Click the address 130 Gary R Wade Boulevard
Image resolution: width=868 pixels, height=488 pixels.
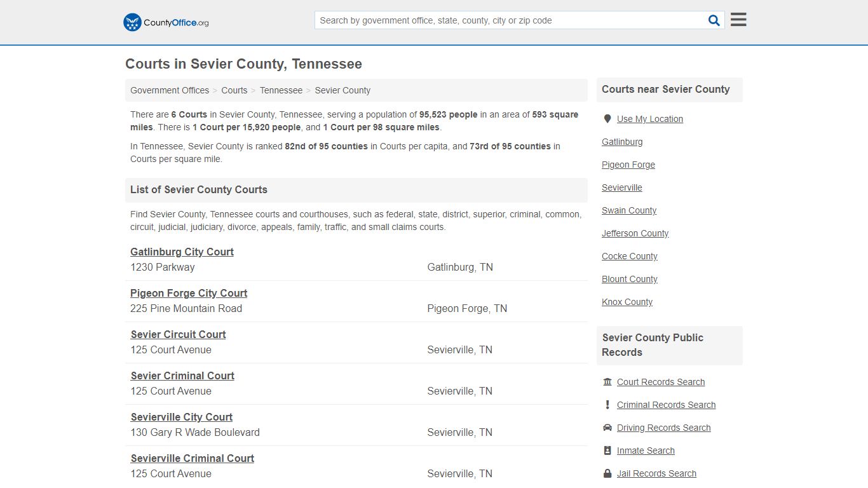click(195, 432)
